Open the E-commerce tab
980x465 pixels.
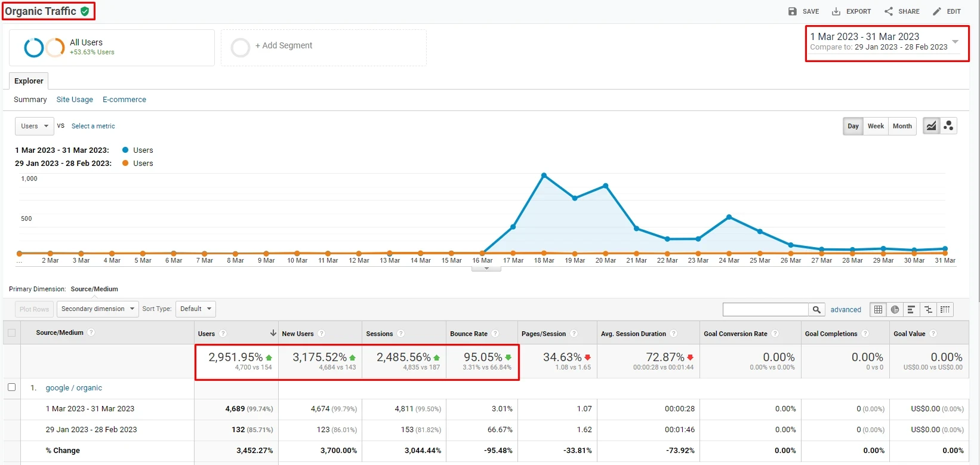pos(124,100)
